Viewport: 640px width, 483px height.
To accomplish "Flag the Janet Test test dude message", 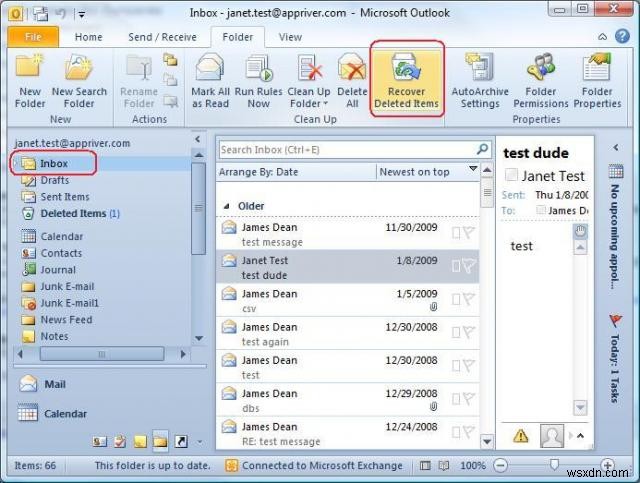I will point(469,266).
